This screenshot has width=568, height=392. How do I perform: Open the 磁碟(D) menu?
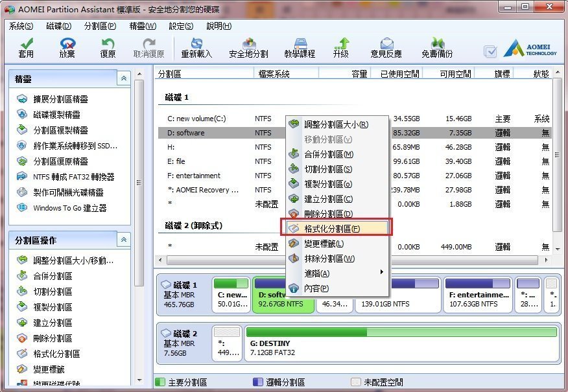click(x=59, y=26)
